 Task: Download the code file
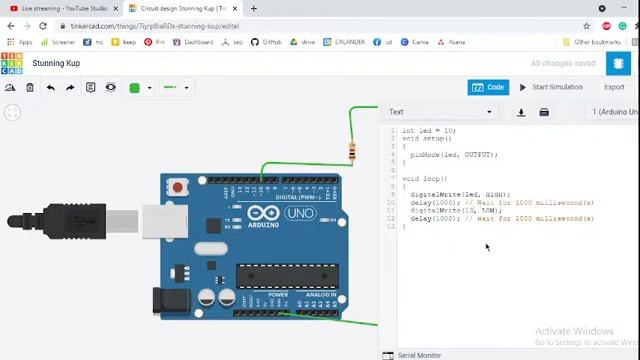click(521, 112)
